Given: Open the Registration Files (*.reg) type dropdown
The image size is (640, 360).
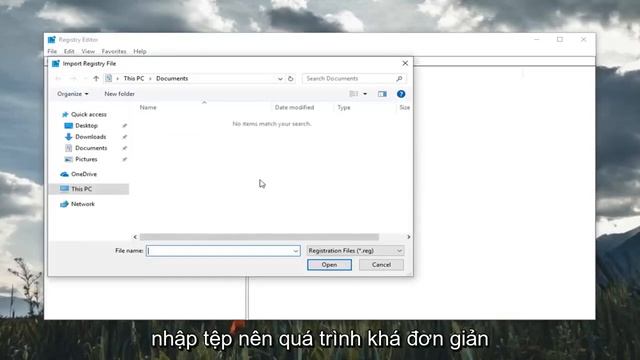Looking at the screenshot, I should (355, 251).
